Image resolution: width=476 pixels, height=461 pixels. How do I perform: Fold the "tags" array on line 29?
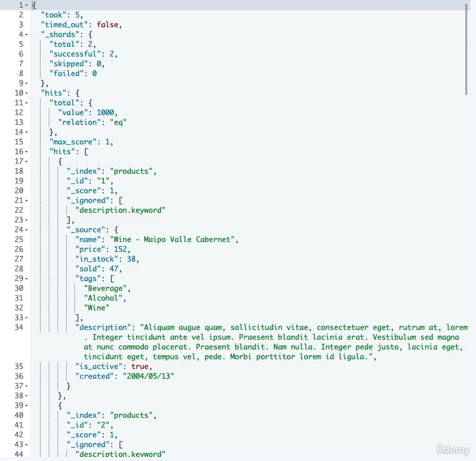click(26, 278)
